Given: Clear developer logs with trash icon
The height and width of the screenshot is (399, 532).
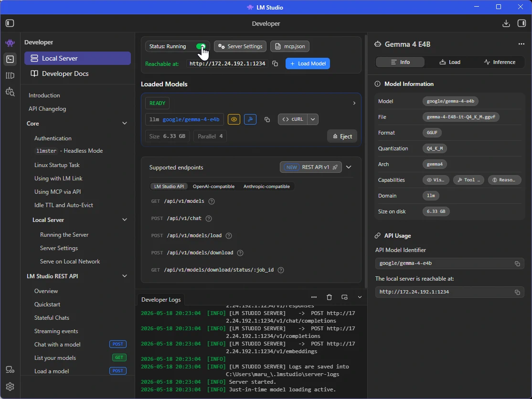Looking at the screenshot, I should click(329, 297).
